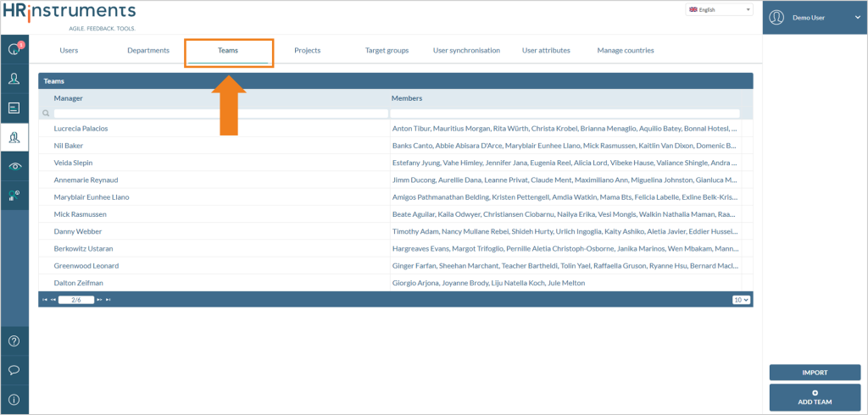Click the Manager filter input field
Image resolution: width=868 pixels, height=415 pixels.
coord(221,113)
